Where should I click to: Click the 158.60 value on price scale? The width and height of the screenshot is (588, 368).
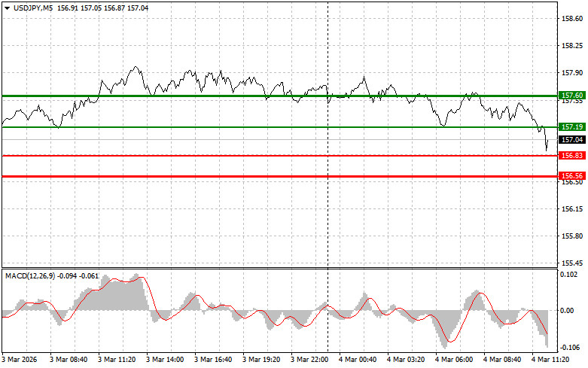pyautogui.click(x=571, y=18)
